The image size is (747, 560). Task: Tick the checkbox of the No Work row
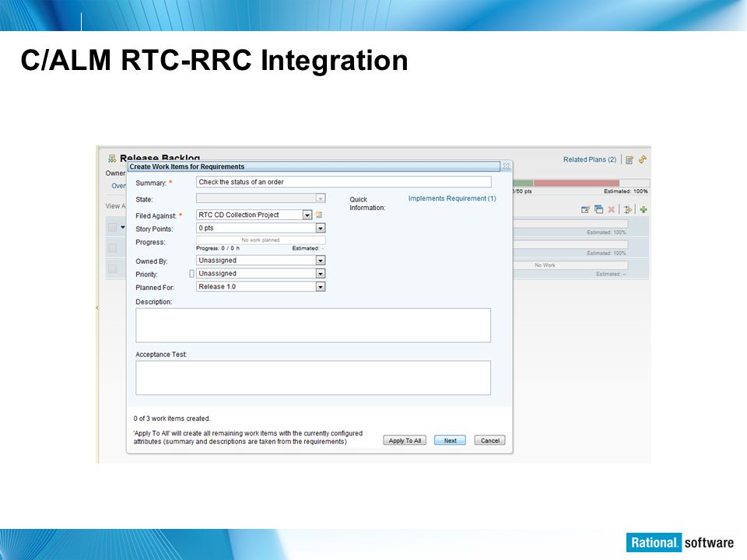(112, 268)
